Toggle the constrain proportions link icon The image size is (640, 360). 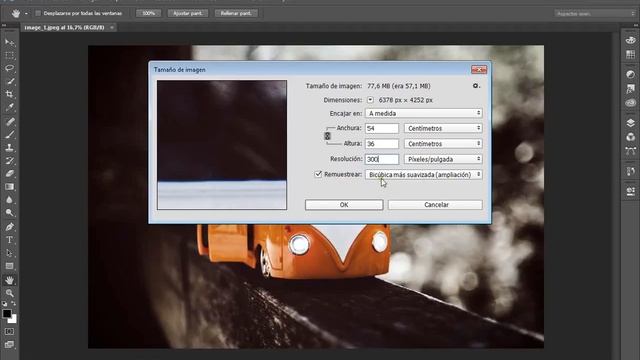(x=327, y=136)
